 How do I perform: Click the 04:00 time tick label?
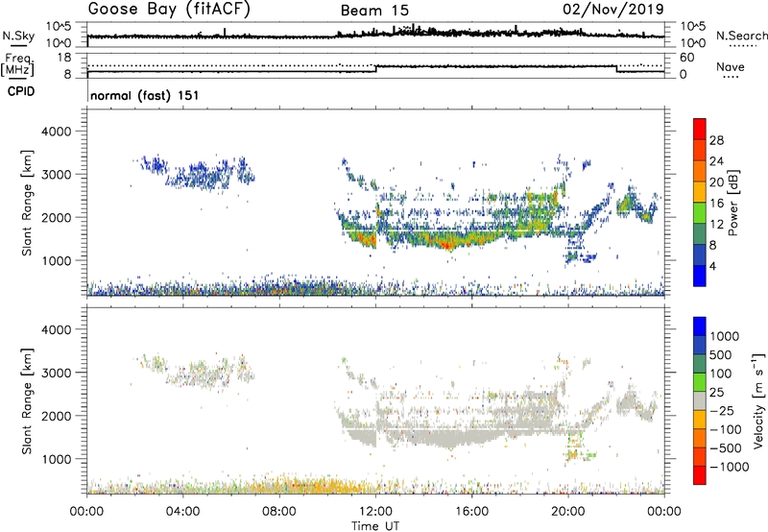coord(183,512)
